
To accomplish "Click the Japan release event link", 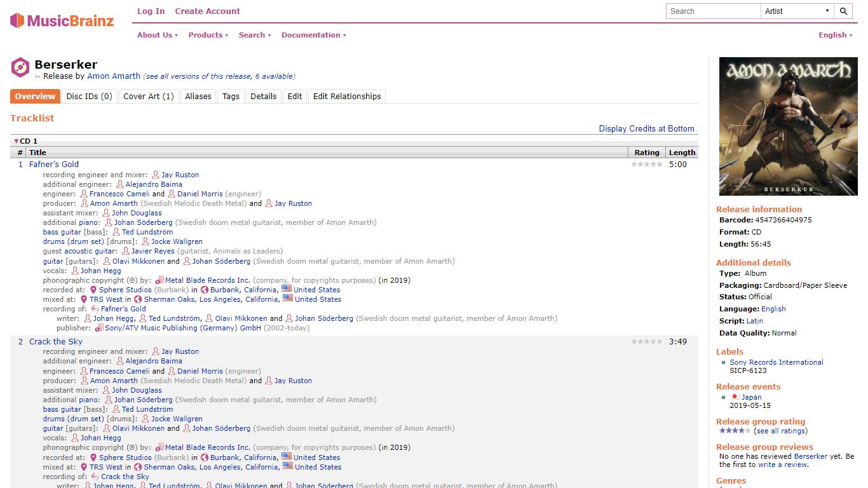I will pos(752,397).
